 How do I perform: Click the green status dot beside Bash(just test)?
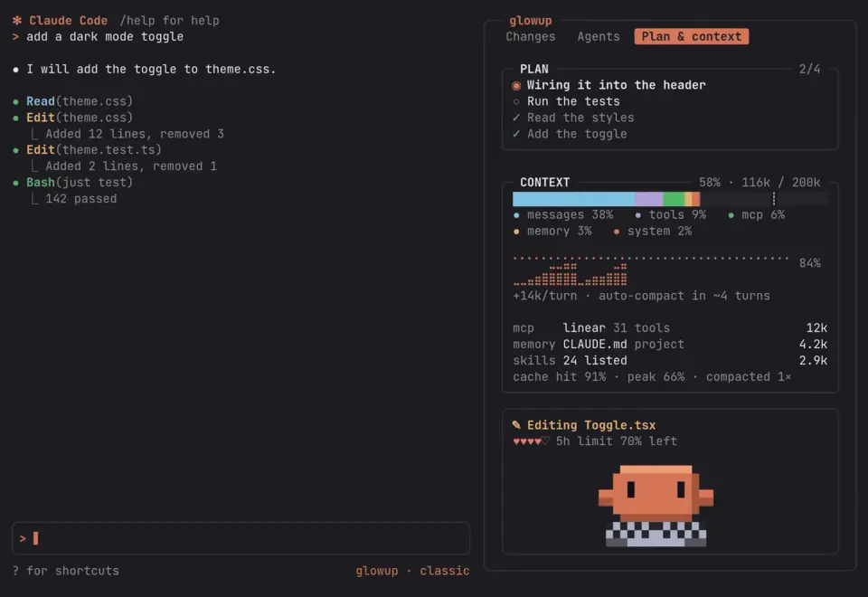click(16, 183)
